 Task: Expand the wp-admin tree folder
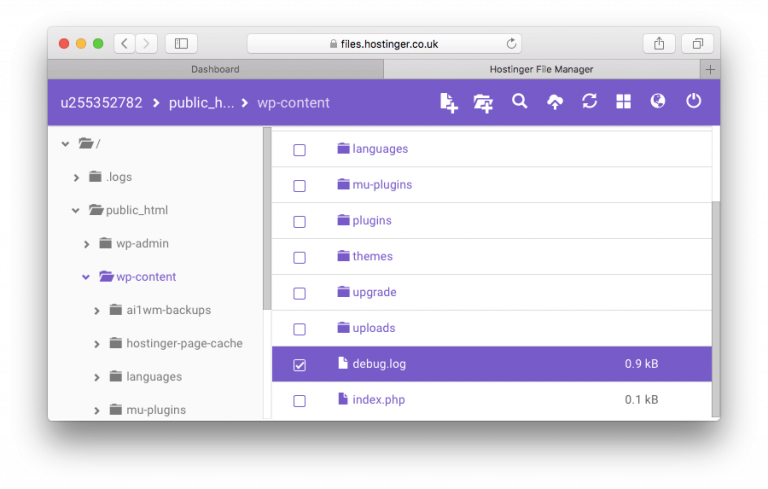87,244
